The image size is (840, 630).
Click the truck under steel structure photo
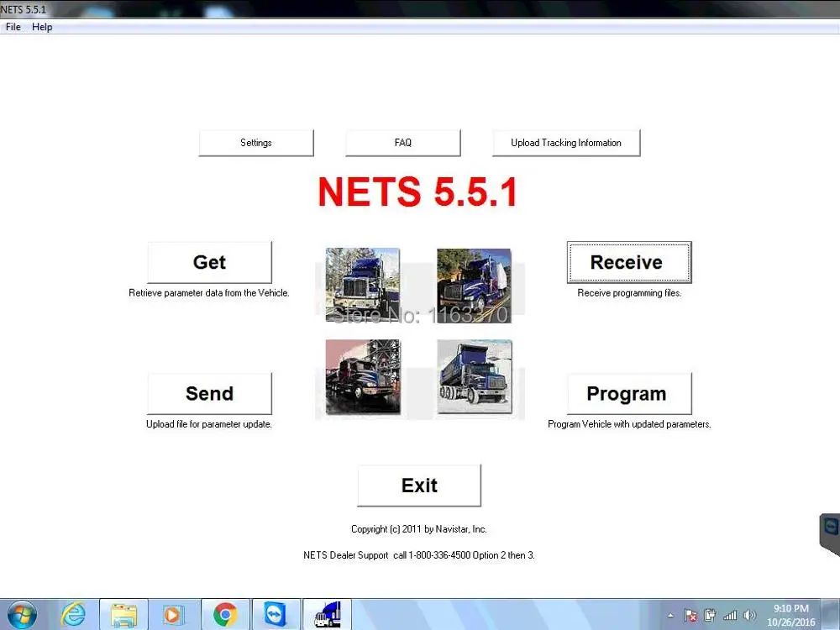363,376
